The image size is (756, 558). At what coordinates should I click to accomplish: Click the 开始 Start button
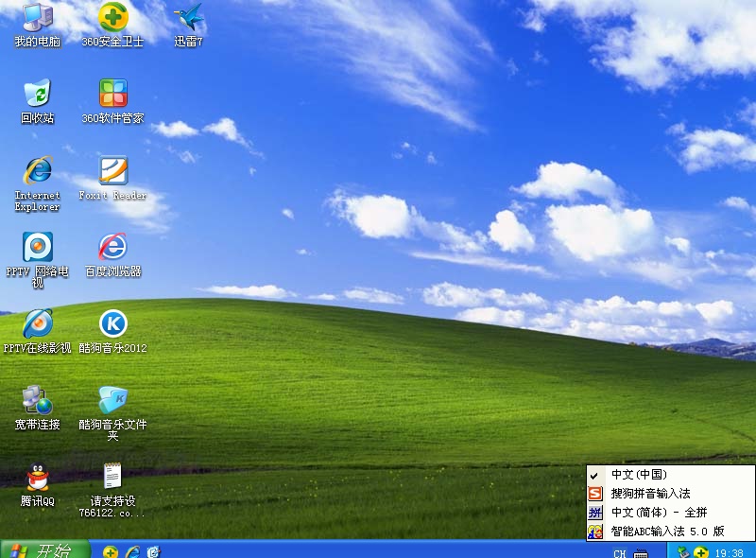[x=44, y=550]
